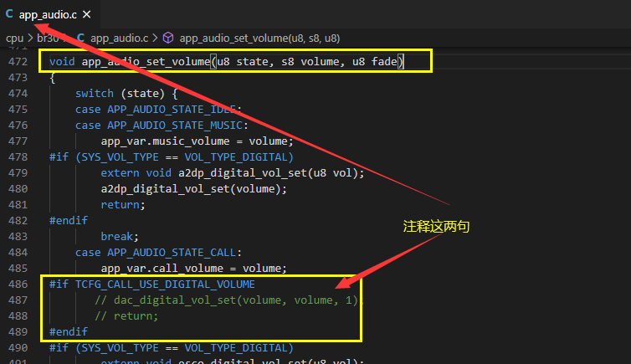Click the 'u8 fade' parameter on line 472

375,62
